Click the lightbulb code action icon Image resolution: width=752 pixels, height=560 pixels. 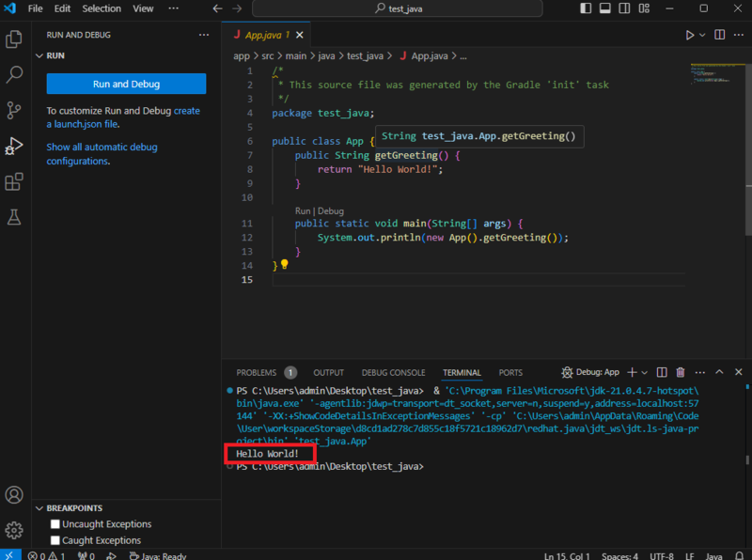(285, 264)
